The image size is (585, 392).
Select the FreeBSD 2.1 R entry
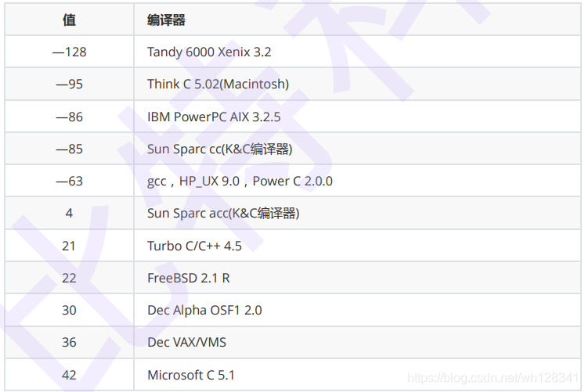pyautogui.click(x=188, y=278)
